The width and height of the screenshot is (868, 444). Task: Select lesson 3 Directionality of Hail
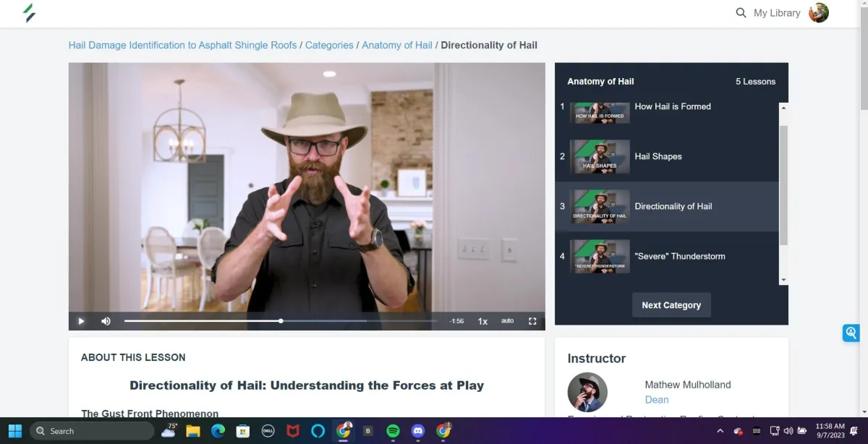coord(667,206)
